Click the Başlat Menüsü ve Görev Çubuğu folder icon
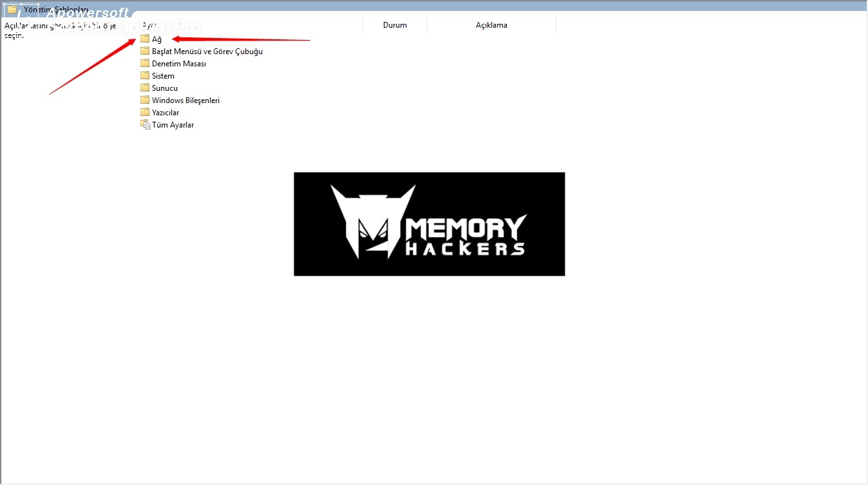The image size is (868, 485). (145, 51)
